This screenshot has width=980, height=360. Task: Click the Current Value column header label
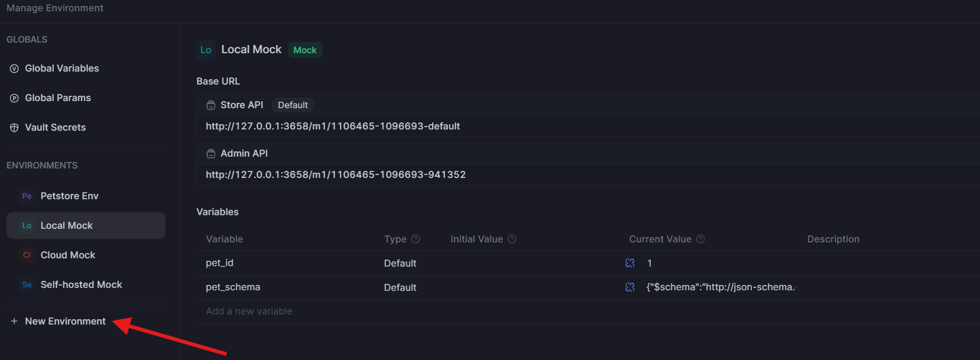tap(660, 239)
